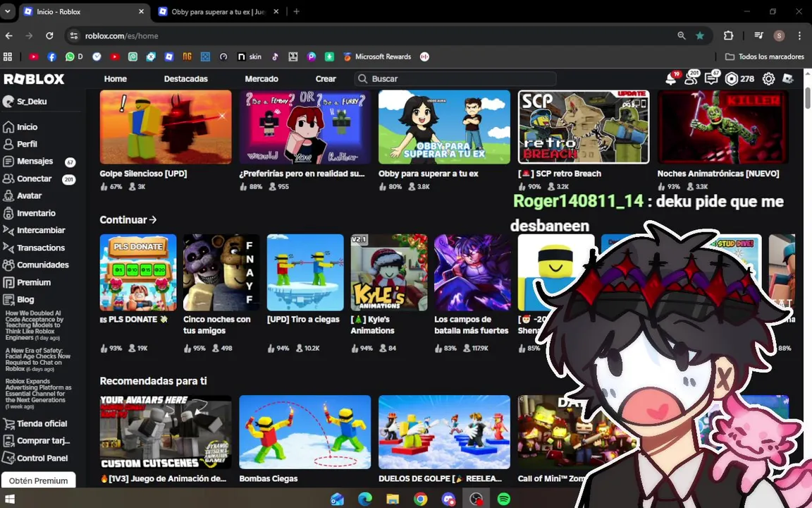Image resolution: width=812 pixels, height=508 pixels.
Task: Select the Crear tab
Action: pyautogui.click(x=326, y=79)
